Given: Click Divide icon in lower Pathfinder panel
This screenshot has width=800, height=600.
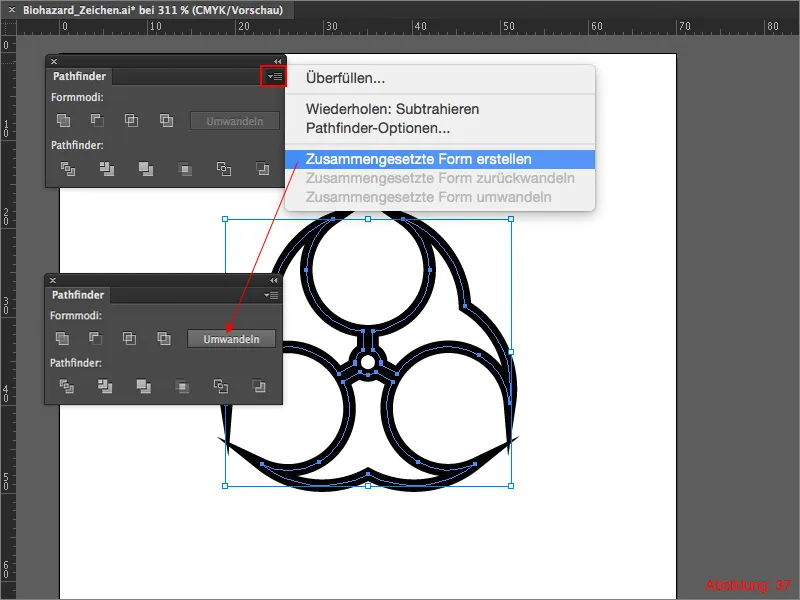Looking at the screenshot, I should 66,386.
